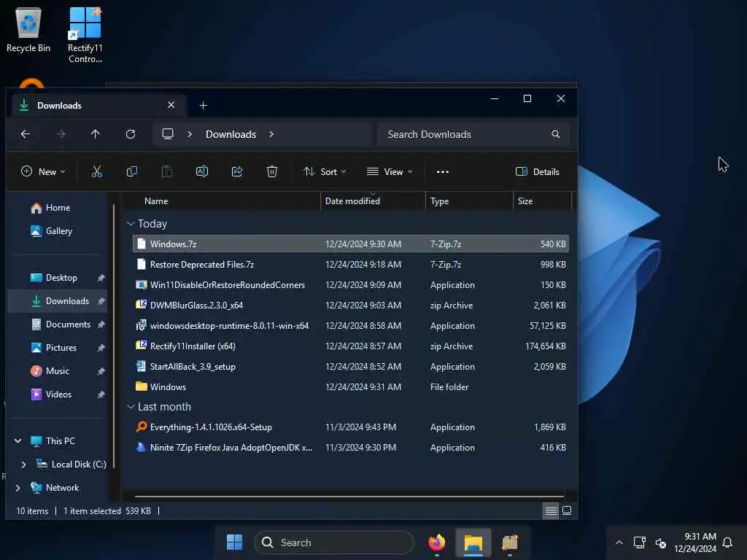Open the notifications bell icon
The width and height of the screenshot is (747, 560).
point(727,542)
